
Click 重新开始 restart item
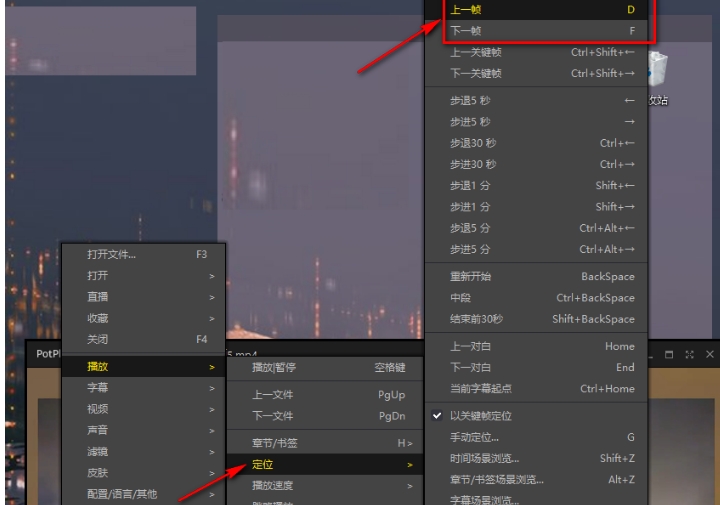pyautogui.click(x=536, y=276)
